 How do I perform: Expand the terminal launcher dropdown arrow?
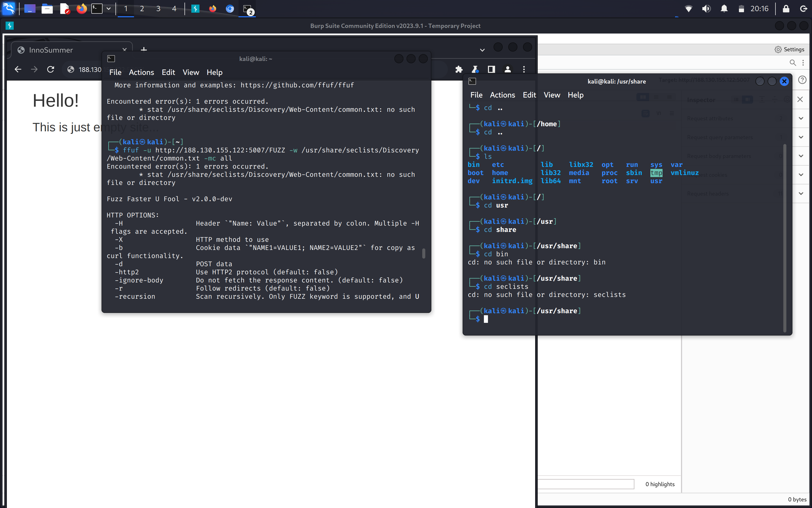tap(109, 9)
